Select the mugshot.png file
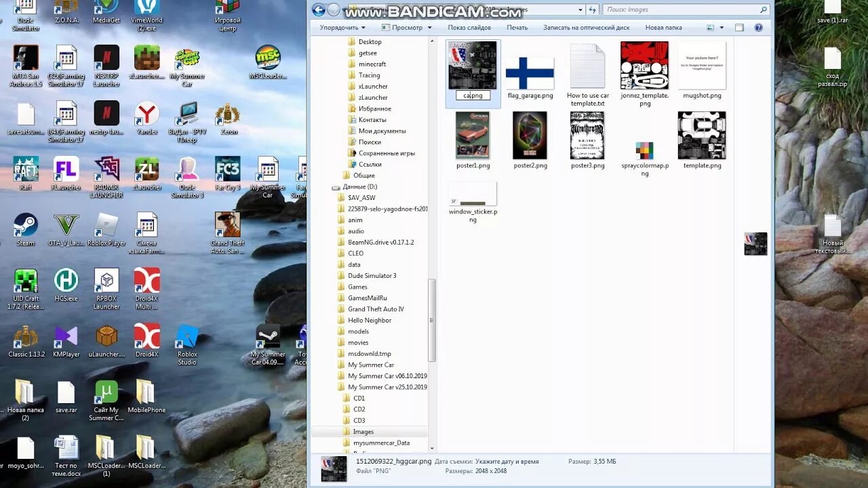This screenshot has height=488, width=868. coord(702,70)
